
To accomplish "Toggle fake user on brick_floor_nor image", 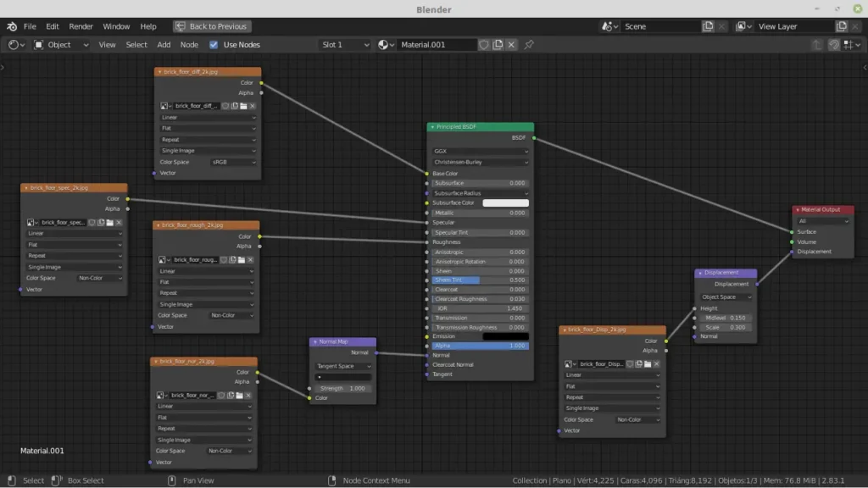I will 221,396.
